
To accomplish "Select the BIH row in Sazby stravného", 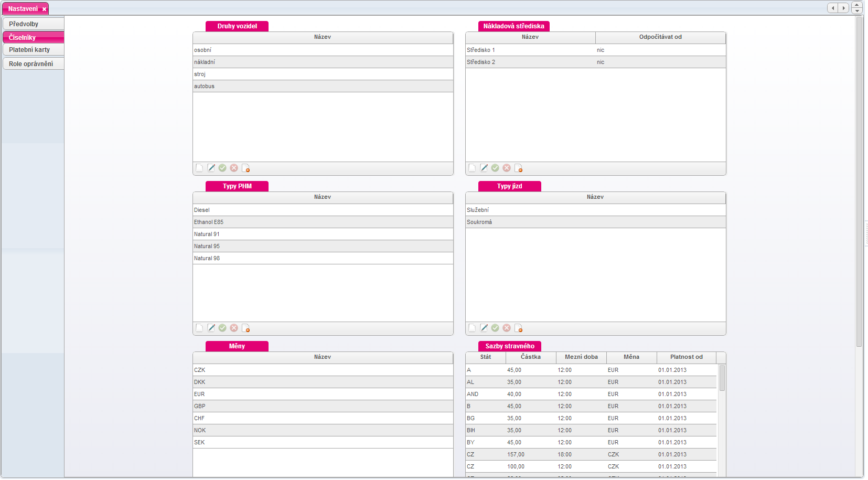I will pos(591,430).
